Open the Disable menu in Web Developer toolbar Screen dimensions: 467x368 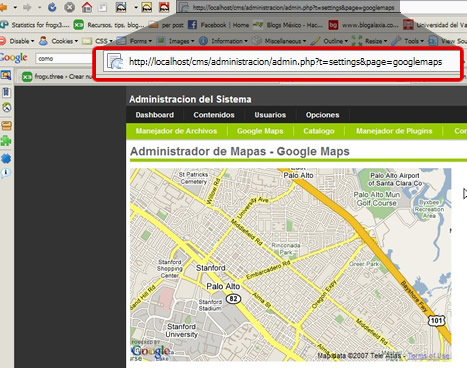(x=22, y=41)
